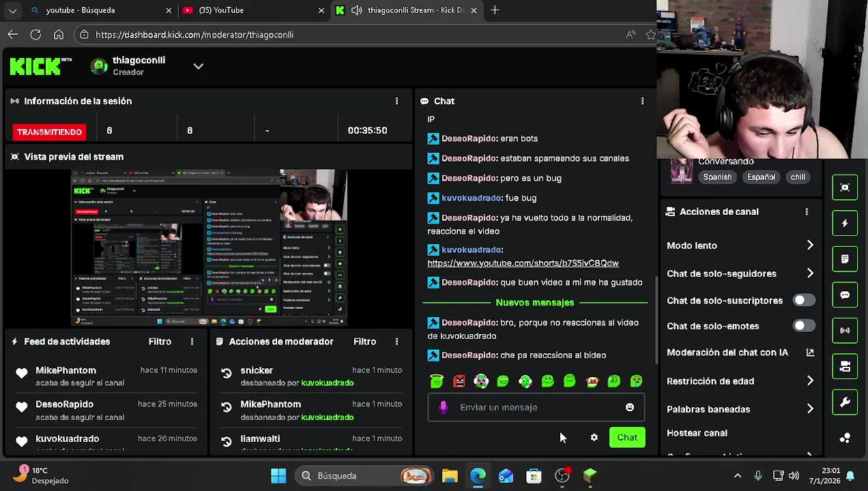Click the purple microphone icon in message box

444,407
